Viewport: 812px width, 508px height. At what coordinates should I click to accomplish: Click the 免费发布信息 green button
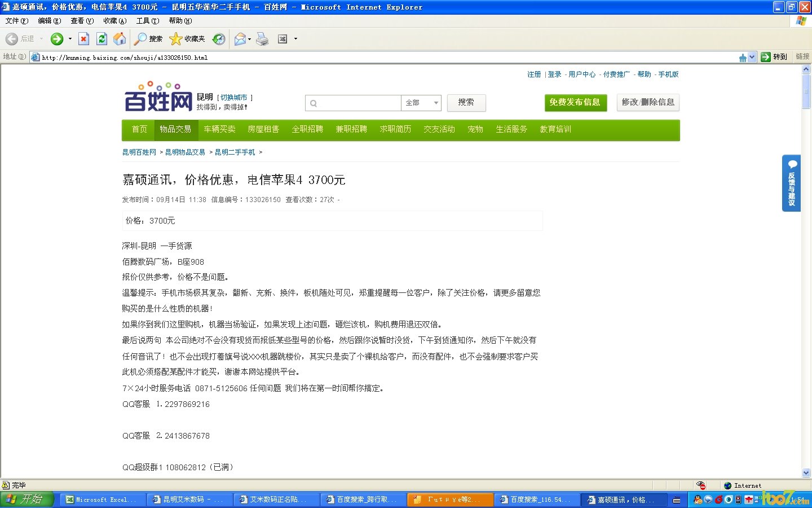point(575,102)
